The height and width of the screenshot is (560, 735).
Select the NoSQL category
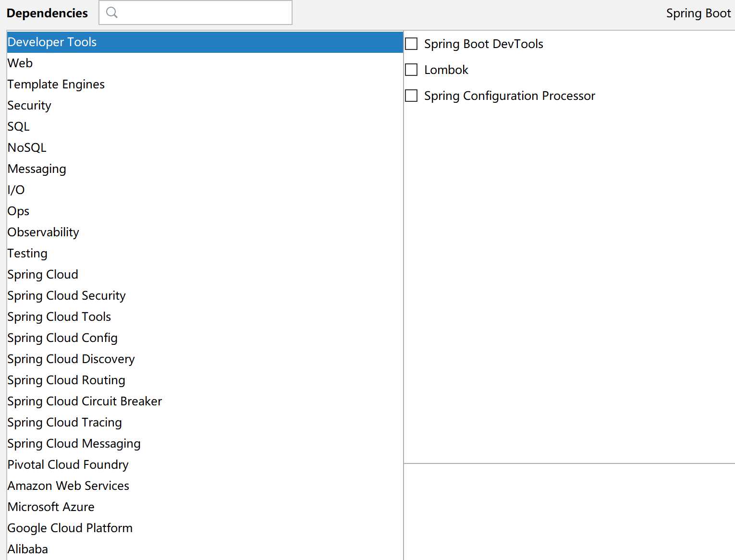205,148
